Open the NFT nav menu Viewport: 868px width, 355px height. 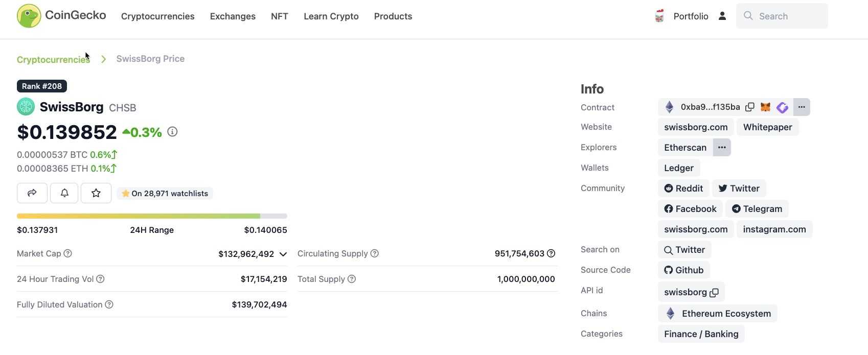pos(280,16)
